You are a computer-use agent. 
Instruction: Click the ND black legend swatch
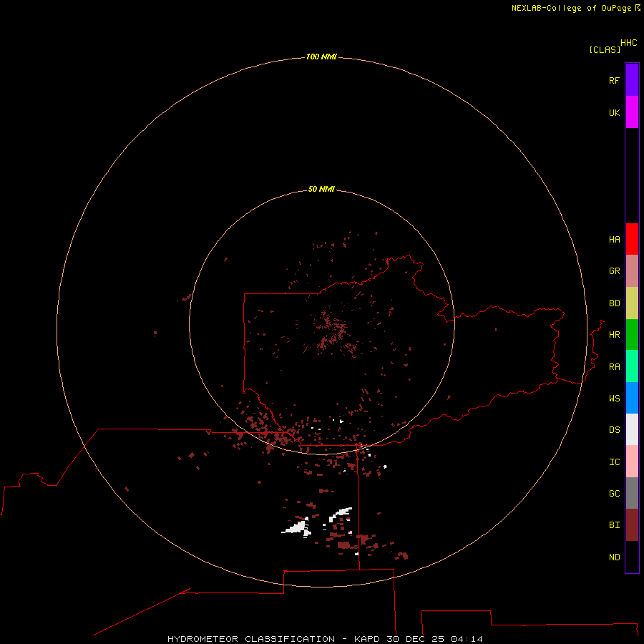(632, 557)
